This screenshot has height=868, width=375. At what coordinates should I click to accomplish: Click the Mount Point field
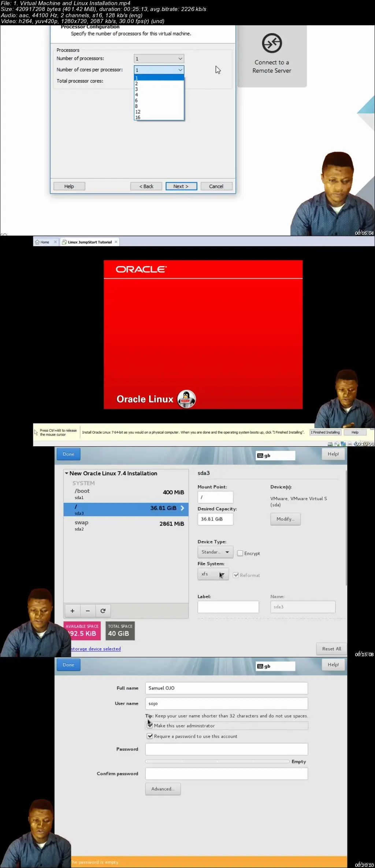pyautogui.click(x=215, y=497)
